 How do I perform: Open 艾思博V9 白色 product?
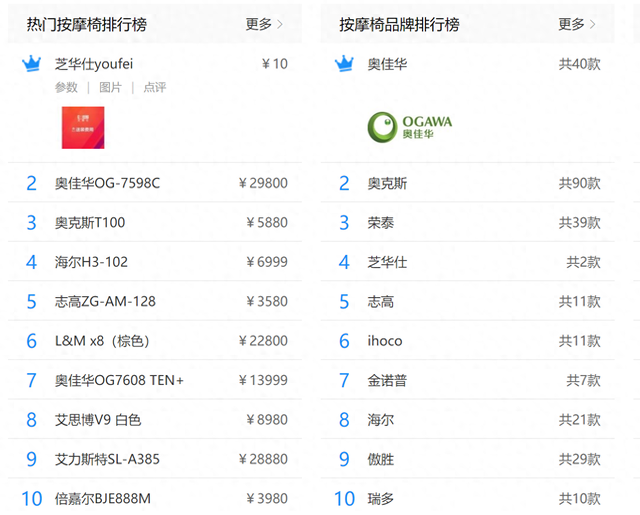tap(98, 420)
